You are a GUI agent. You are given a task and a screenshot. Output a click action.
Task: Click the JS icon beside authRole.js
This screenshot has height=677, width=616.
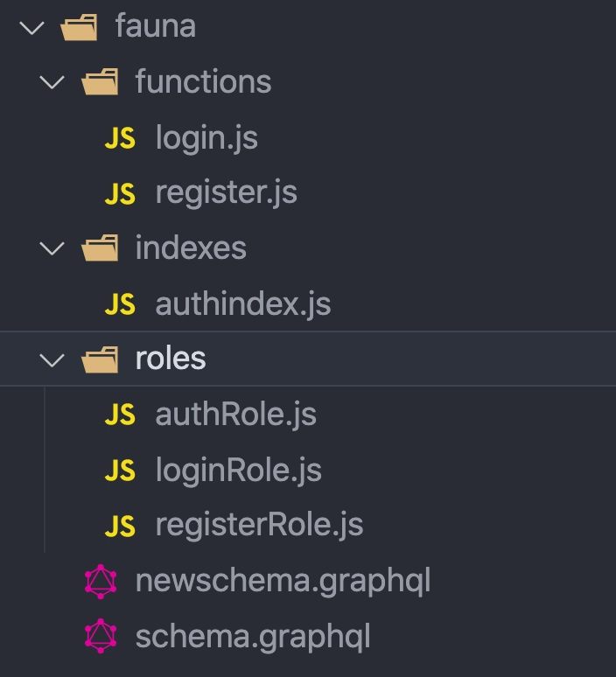[x=120, y=414]
